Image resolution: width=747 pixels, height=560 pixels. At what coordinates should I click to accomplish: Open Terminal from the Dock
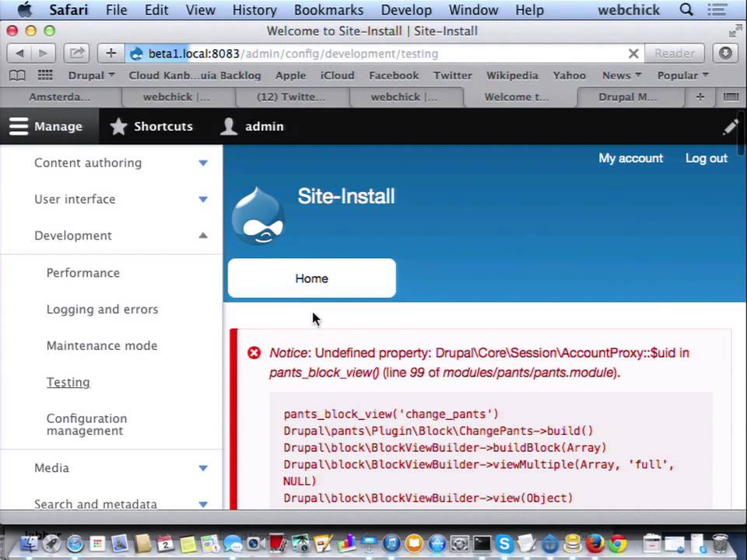482,544
